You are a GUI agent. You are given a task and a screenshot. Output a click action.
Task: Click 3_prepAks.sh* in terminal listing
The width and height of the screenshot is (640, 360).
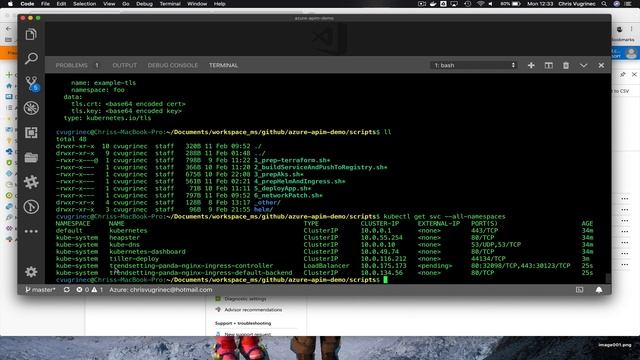point(279,174)
